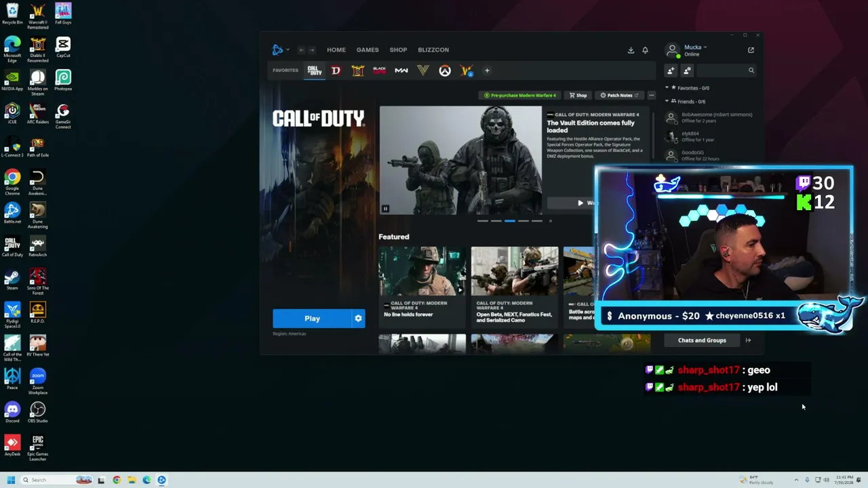This screenshot has width=868, height=488.
Task: Open the Mucka profile dropdown
Action: (x=695, y=47)
